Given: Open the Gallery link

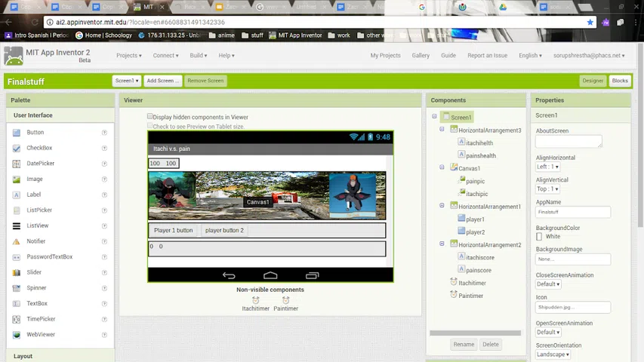Looking at the screenshot, I should (x=421, y=55).
